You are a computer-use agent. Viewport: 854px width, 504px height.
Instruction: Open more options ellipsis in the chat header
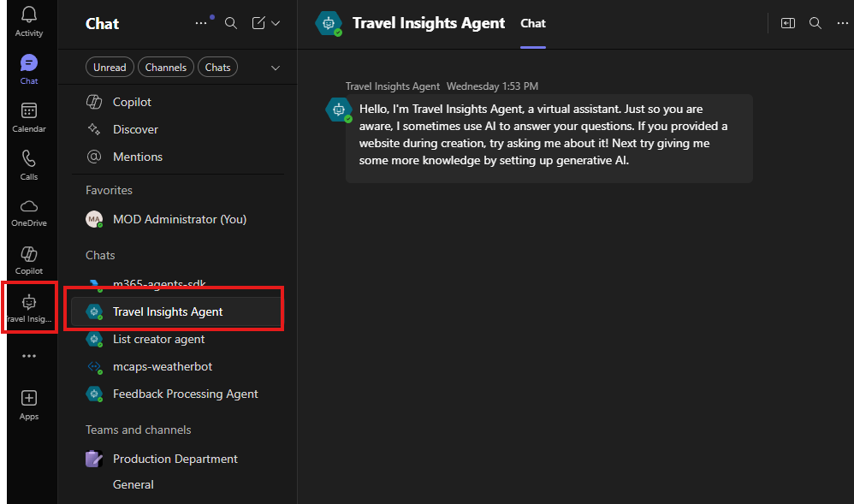pos(843,23)
